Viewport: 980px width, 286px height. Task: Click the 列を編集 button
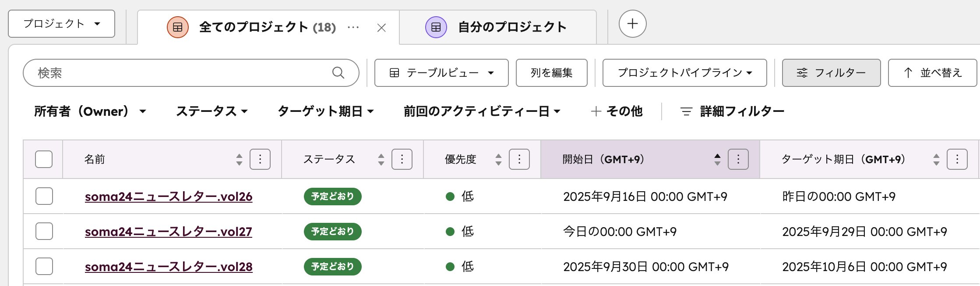point(552,73)
